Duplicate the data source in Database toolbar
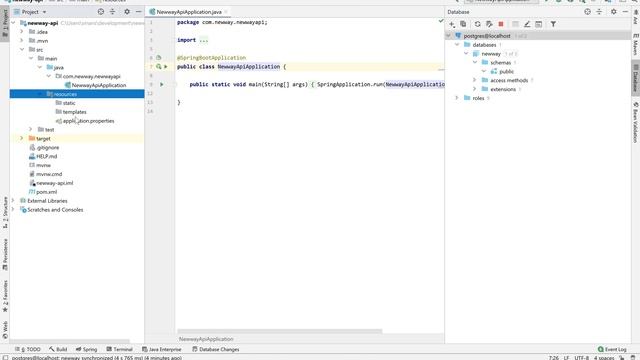Viewport: 640px width, 360px height. point(463,24)
